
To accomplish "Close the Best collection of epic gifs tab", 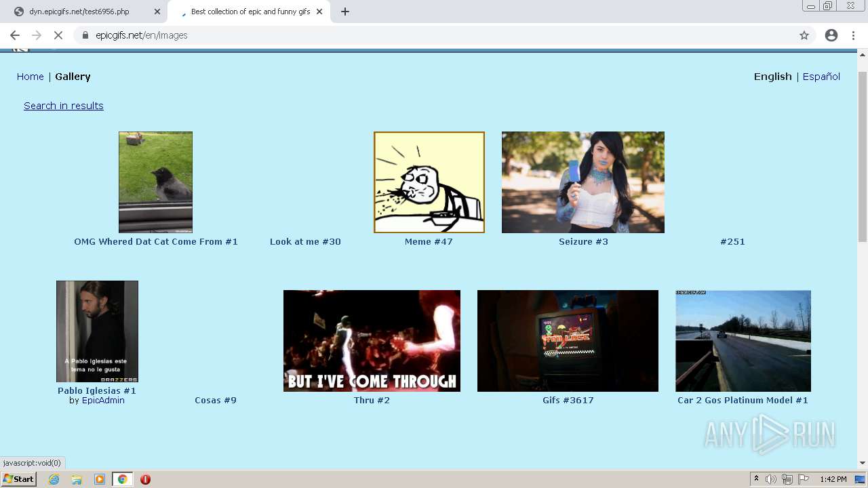I will [319, 12].
